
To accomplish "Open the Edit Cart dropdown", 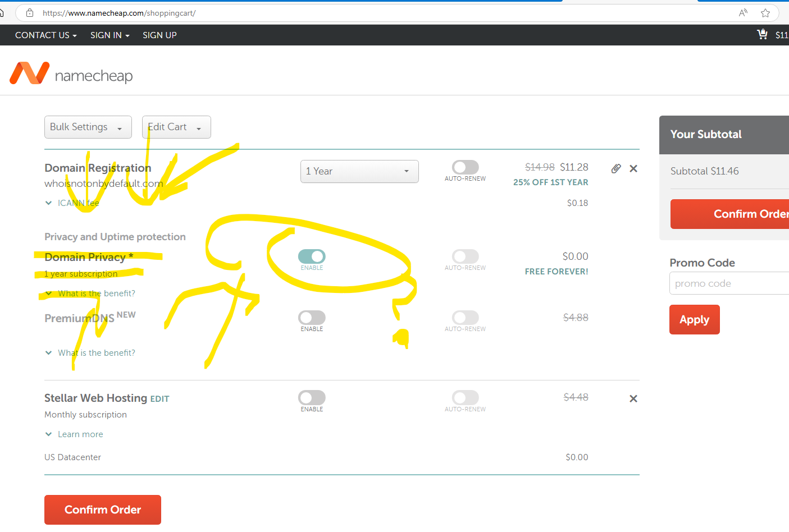I will [176, 127].
